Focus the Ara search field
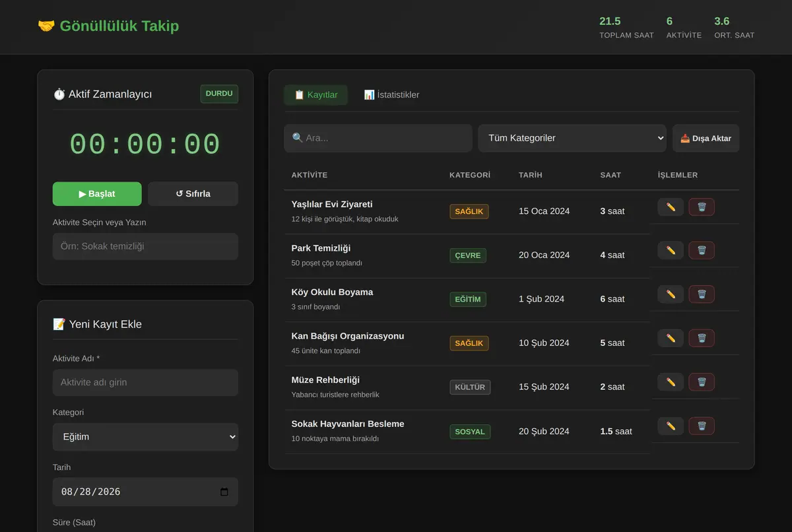Screen dimensions: 792x532 click(378, 139)
